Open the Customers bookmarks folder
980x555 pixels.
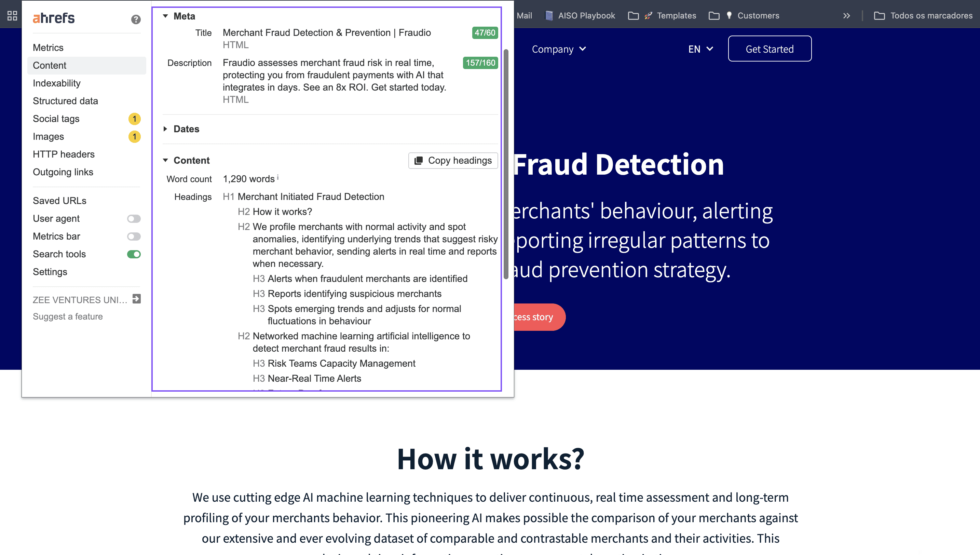point(744,16)
